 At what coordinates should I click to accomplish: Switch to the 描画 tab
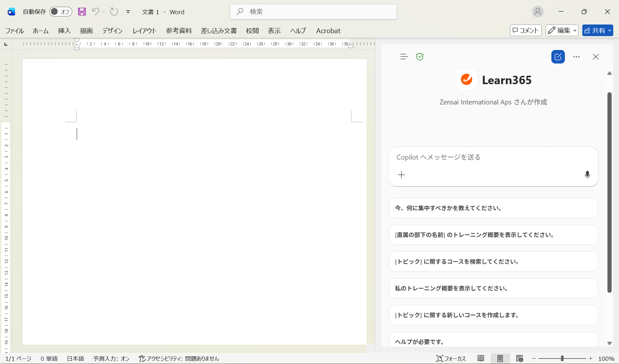86,31
